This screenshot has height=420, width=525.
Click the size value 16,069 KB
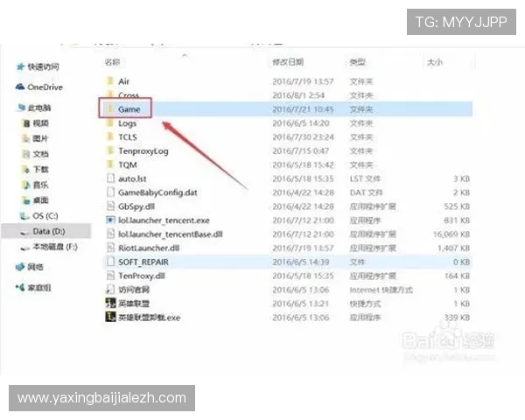pyautogui.click(x=451, y=234)
